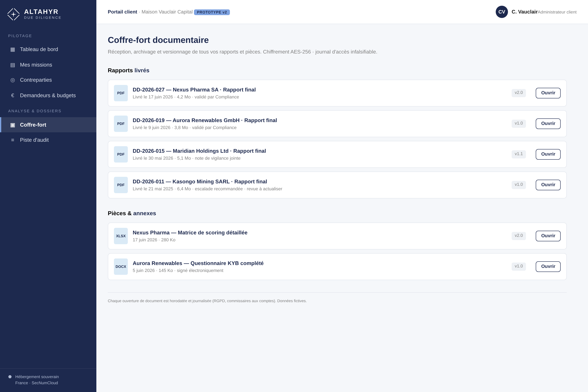Click the CV user avatar
The height and width of the screenshot is (392, 588).
click(502, 12)
